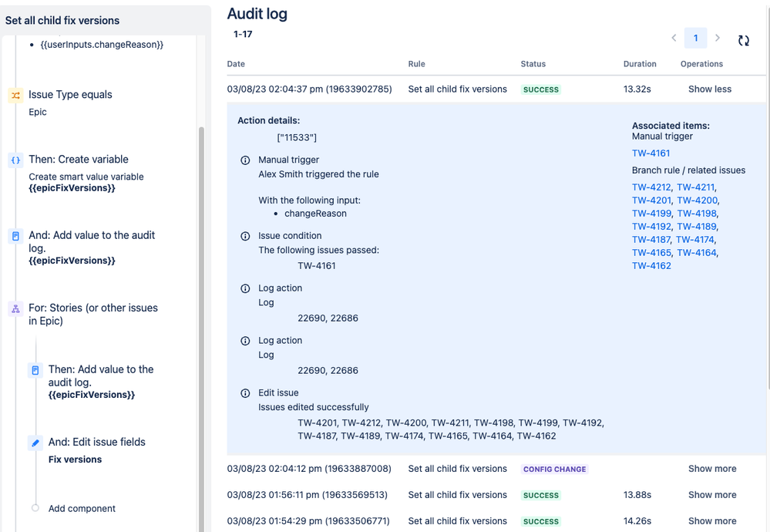The height and width of the screenshot is (532, 770).
Task: Click the 03/08/23 02:04:37 pm date entry
Action: click(x=309, y=89)
